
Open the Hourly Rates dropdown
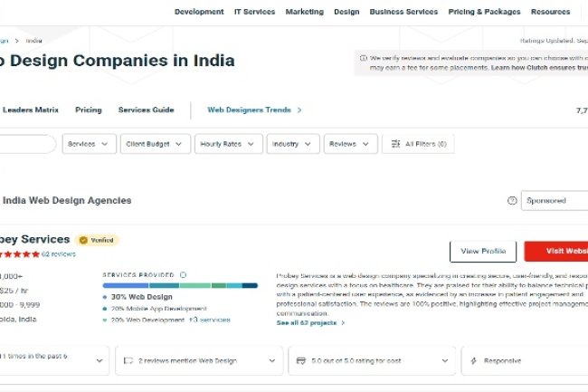click(x=228, y=144)
